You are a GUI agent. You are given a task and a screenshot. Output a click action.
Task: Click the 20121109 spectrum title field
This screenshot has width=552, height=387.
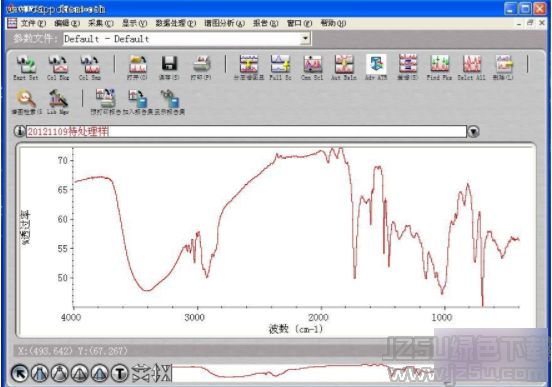[246, 131]
